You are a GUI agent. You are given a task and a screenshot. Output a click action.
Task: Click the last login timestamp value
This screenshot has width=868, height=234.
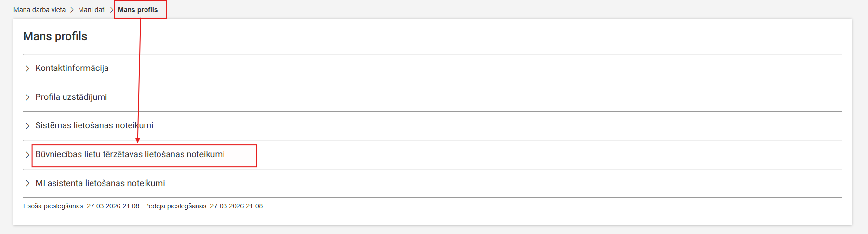click(237, 206)
